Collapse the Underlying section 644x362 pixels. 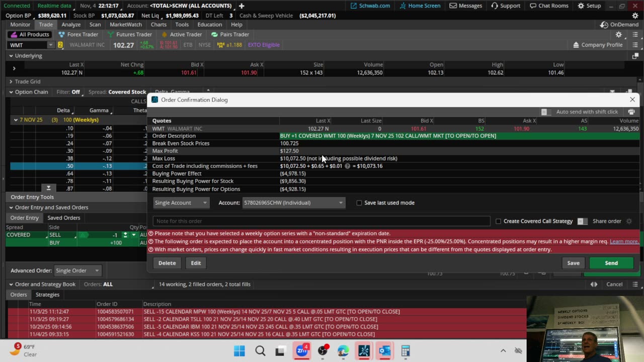tap(11, 56)
